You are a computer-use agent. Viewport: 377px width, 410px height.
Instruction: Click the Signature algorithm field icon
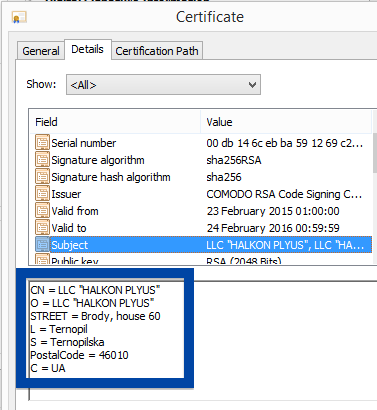pos(42,160)
